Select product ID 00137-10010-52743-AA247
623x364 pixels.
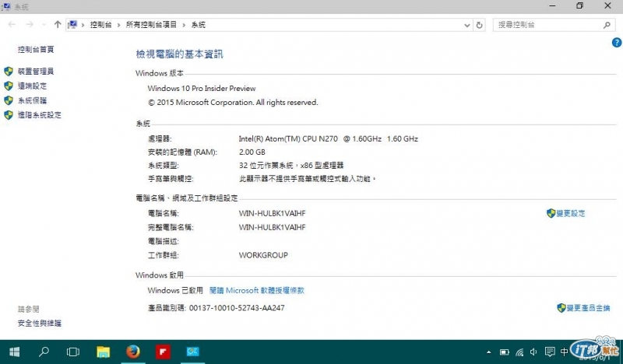[x=237, y=308]
